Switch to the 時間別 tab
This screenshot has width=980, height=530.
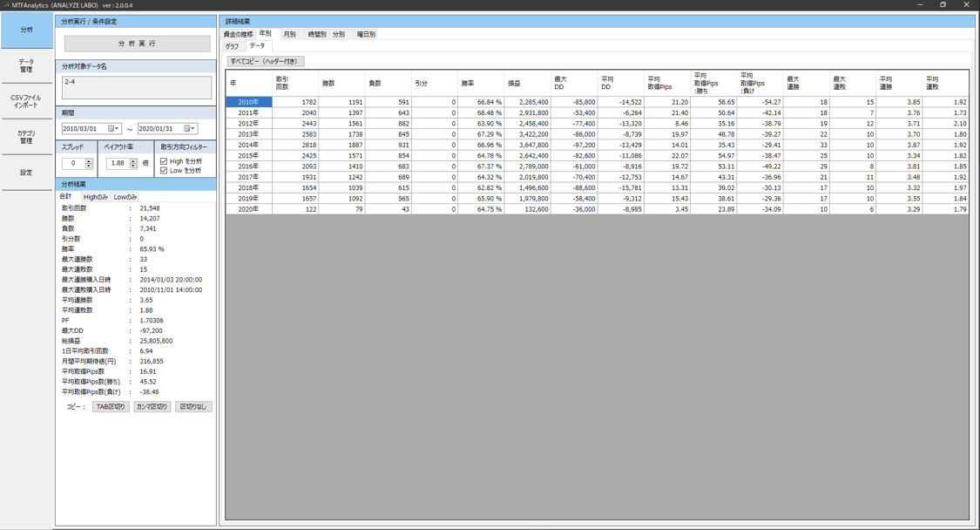click(317, 34)
